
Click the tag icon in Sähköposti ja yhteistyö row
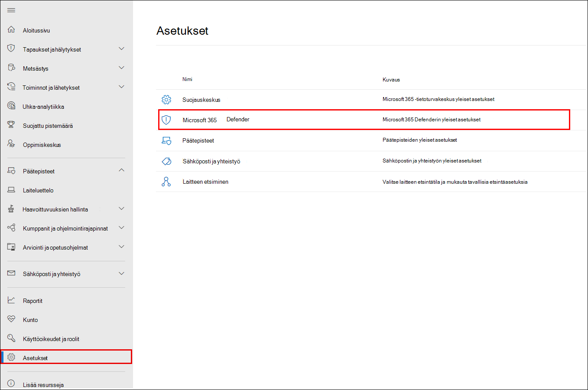[x=166, y=161]
